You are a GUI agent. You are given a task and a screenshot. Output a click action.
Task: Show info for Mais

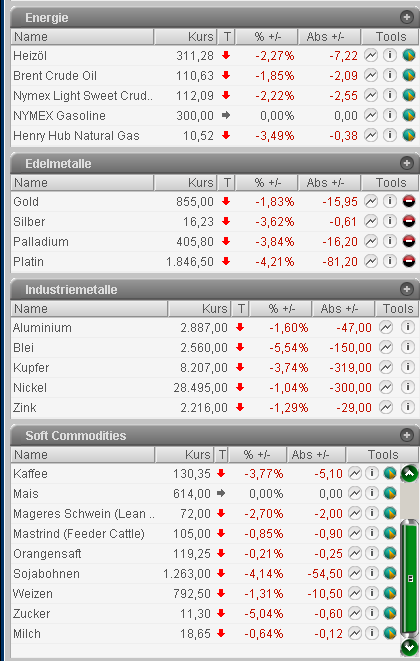tap(372, 493)
